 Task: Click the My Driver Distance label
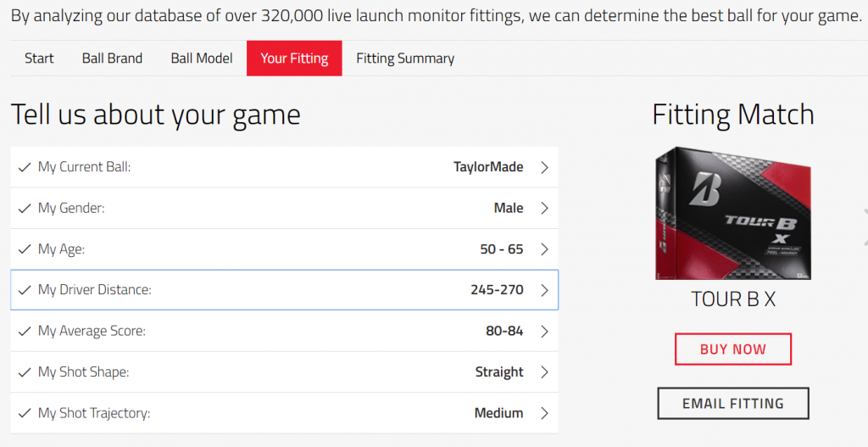tap(94, 290)
